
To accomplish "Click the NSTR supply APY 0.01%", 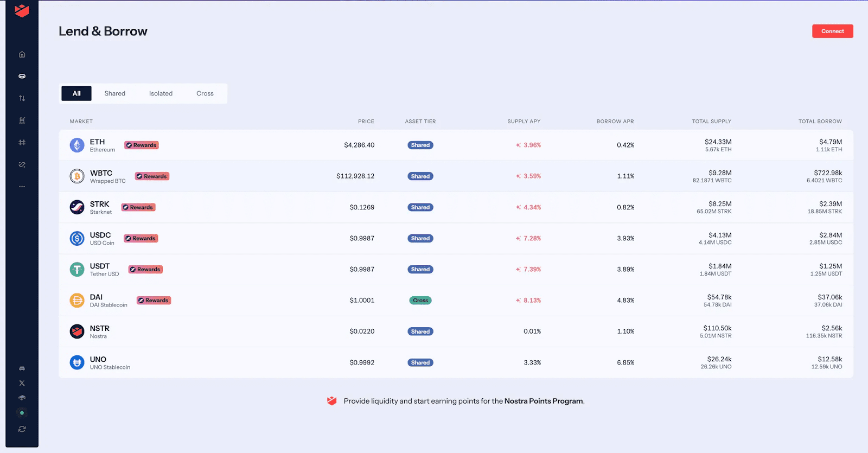I will (x=532, y=331).
